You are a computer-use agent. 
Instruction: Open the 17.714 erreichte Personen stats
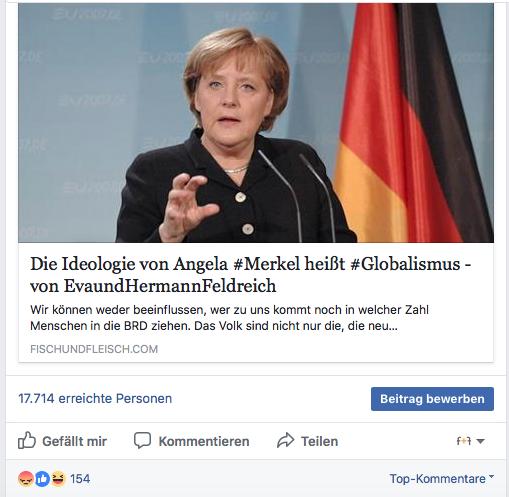point(95,398)
